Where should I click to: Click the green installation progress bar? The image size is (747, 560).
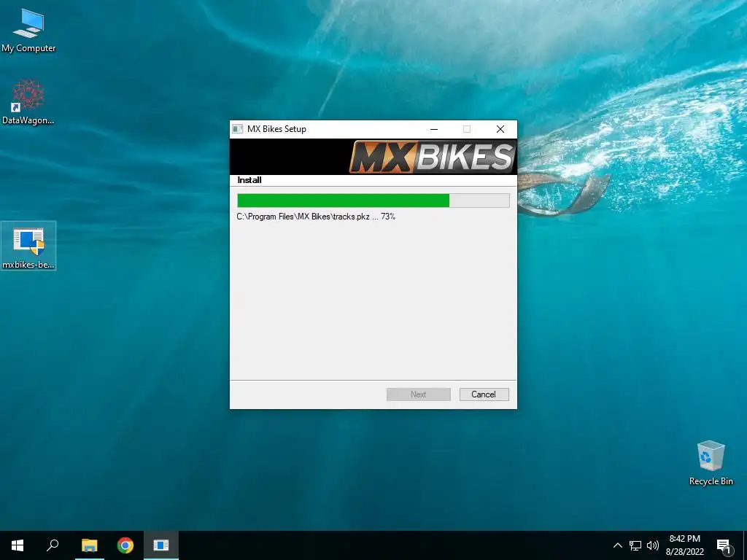click(x=373, y=201)
